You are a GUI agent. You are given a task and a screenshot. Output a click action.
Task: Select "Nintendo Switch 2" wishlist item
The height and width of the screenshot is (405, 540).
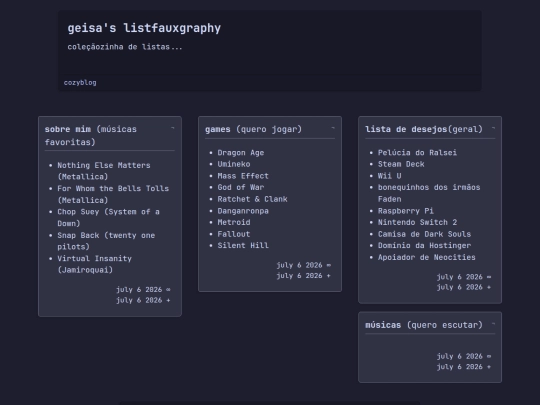pyautogui.click(x=417, y=222)
